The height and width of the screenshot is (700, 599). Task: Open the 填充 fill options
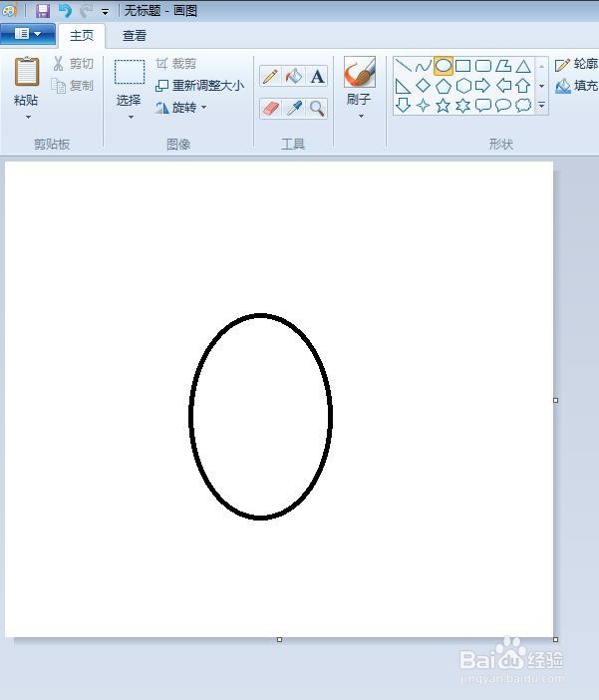pos(576,86)
